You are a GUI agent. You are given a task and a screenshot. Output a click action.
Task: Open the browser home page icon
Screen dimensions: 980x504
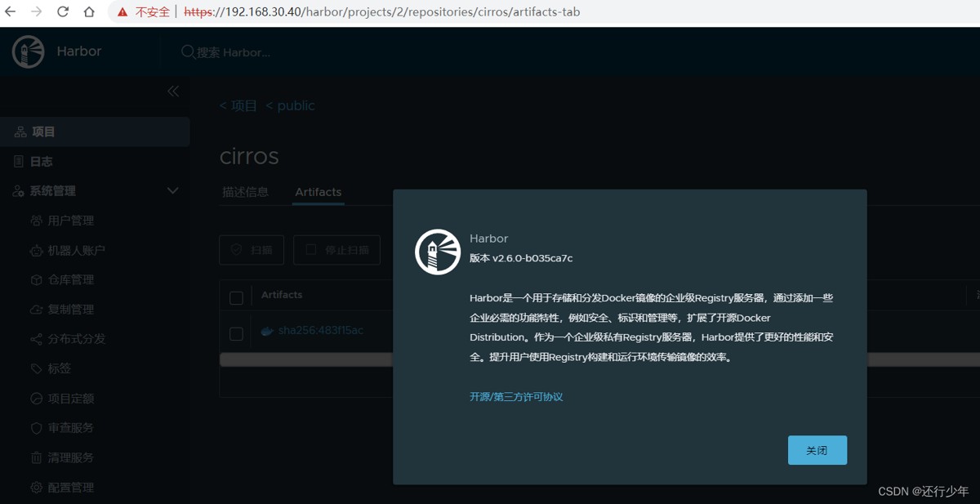point(89,12)
